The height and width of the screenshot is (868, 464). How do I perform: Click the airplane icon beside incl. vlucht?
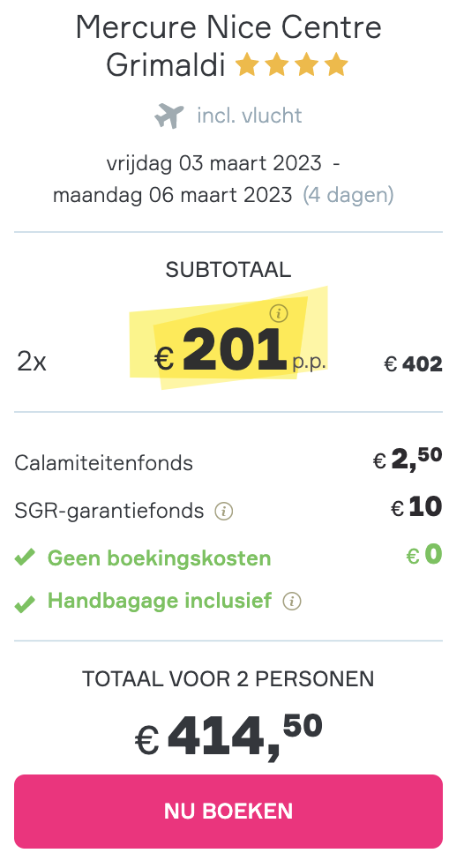[x=168, y=116]
